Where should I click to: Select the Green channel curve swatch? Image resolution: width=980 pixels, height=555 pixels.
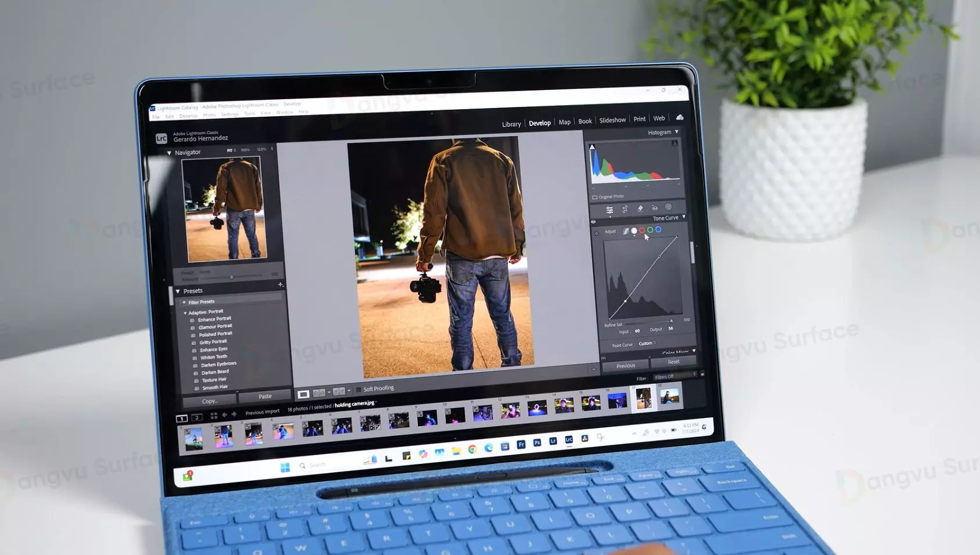650,229
